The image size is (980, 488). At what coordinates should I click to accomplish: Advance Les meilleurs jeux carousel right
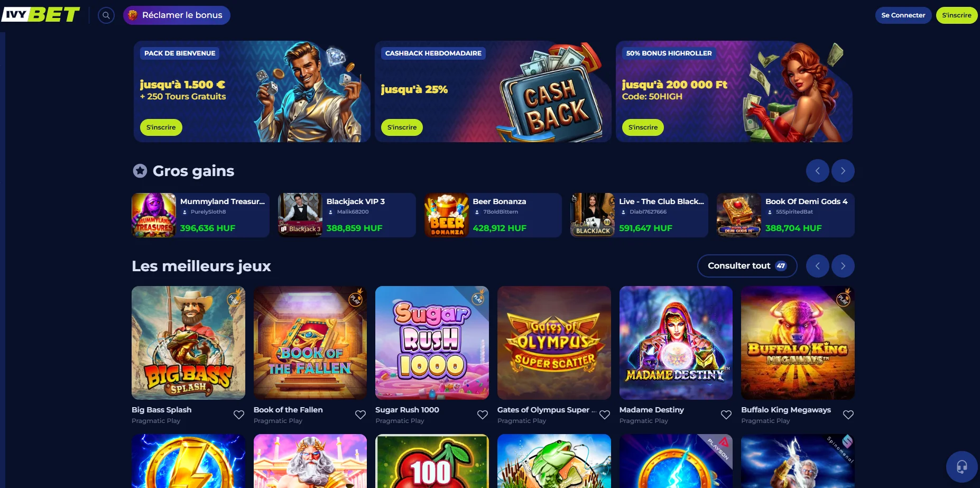(843, 266)
